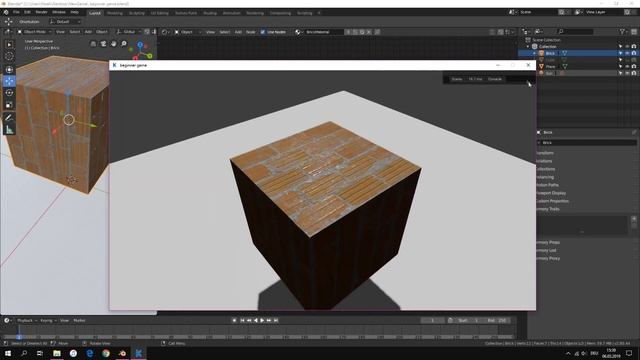Click the Brick mesh data icon in outliner
Screen dimensions: 640x360
click(x=564, y=53)
